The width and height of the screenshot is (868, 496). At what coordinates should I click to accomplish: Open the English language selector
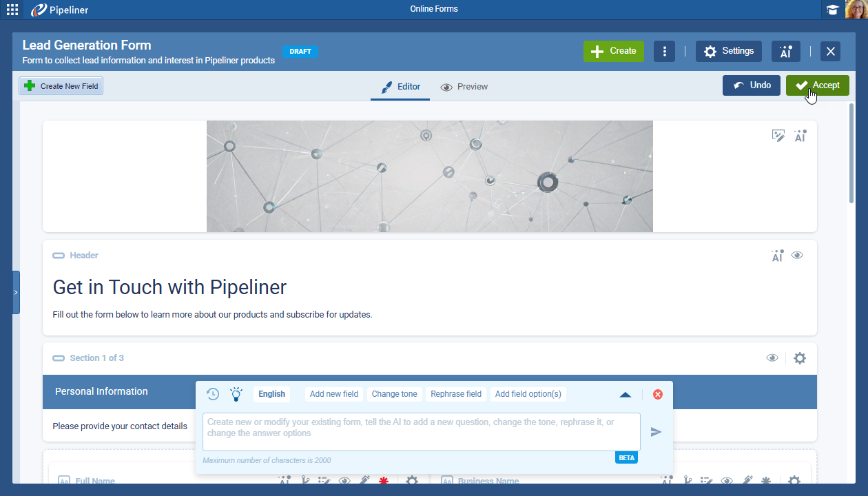pos(271,394)
